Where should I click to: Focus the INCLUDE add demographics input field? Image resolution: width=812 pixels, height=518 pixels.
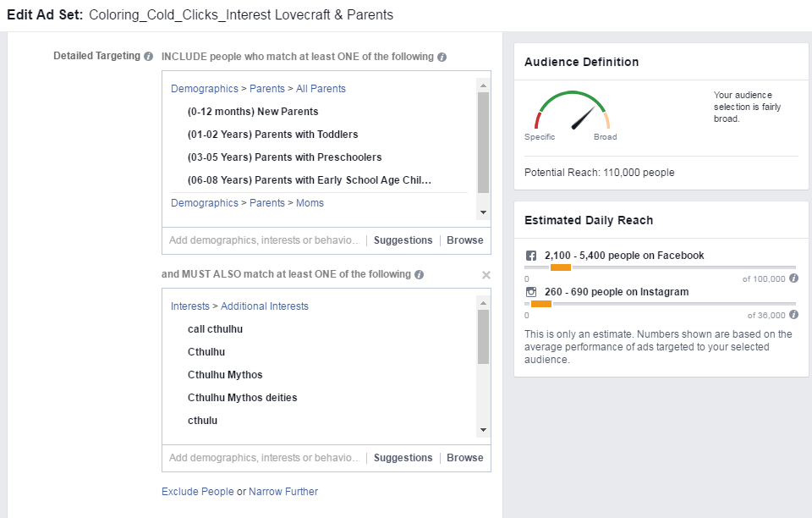tap(264, 240)
